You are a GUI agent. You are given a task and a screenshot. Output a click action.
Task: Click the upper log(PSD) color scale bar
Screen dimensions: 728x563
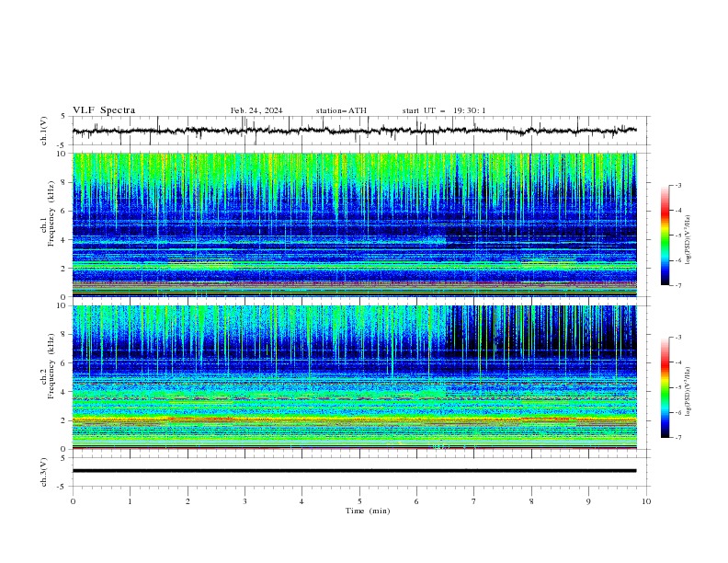tap(665, 236)
